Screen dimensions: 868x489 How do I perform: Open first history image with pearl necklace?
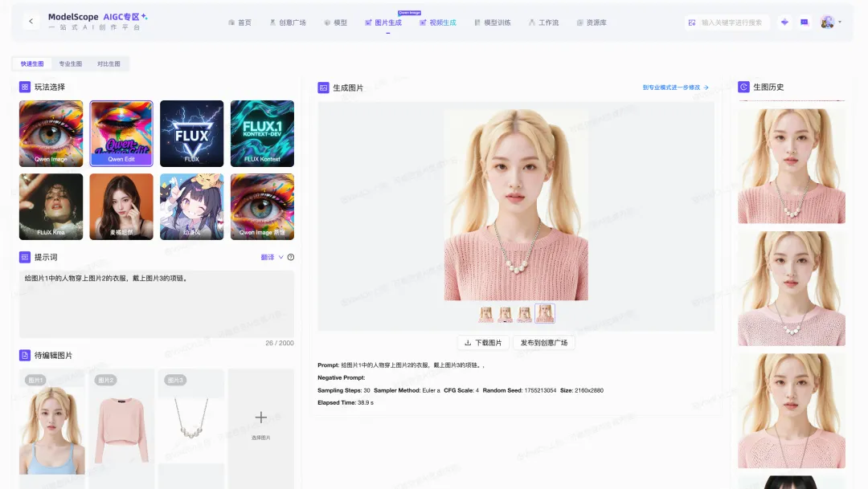pos(792,166)
